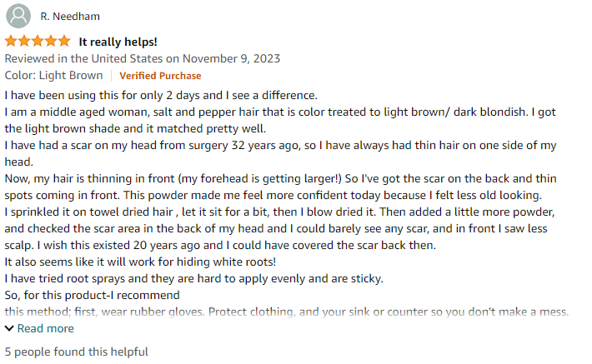The height and width of the screenshot is (364, 592).
Task: Click the Color: Light Brown label
Action: [53, 76]
